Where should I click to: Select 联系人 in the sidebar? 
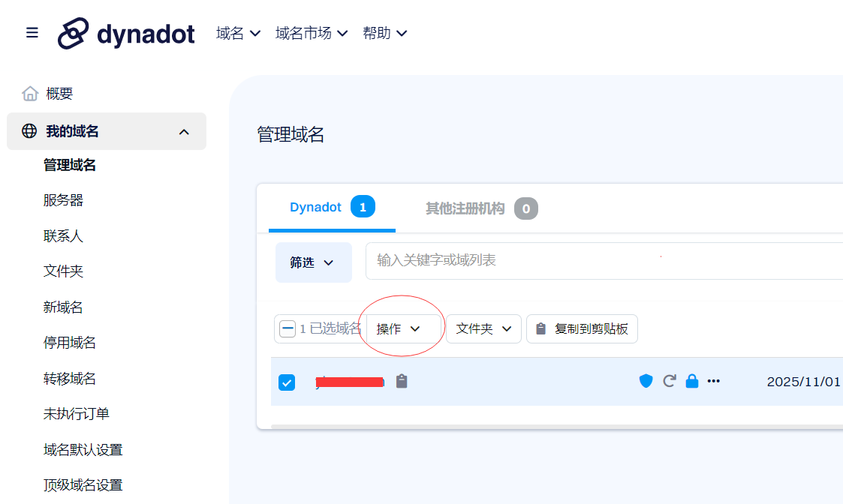(63, 236)
